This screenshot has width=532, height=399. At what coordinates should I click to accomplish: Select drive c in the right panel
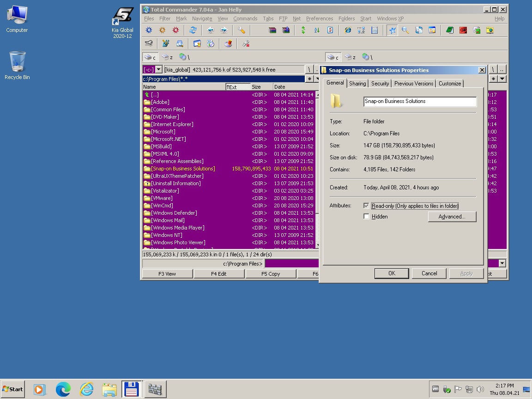tap(333, 57)
